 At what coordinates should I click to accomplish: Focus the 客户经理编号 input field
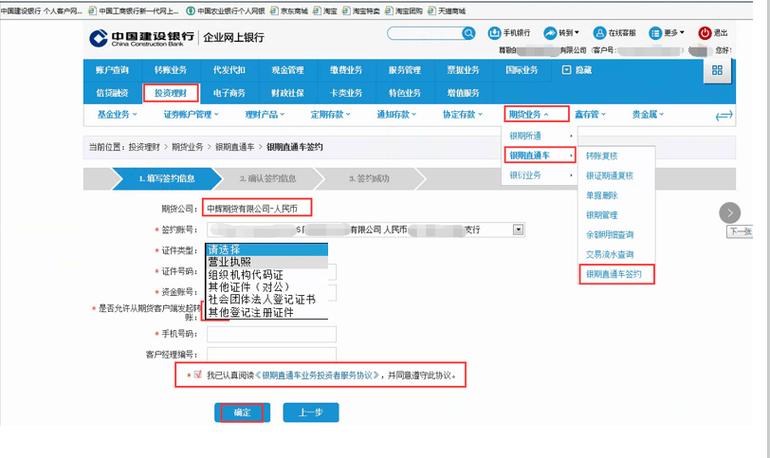tap(272, 354)
